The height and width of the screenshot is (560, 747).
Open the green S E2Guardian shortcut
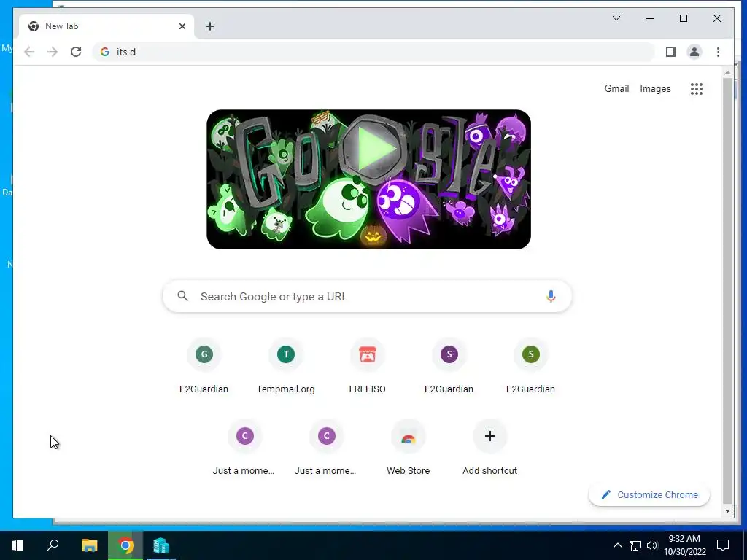(x=531, y=366)
